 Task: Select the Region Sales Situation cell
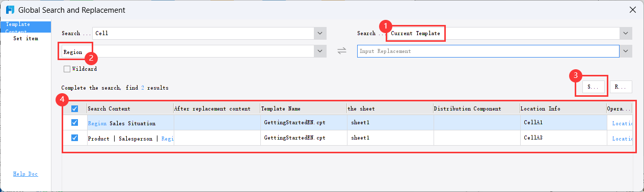(130, 123)
